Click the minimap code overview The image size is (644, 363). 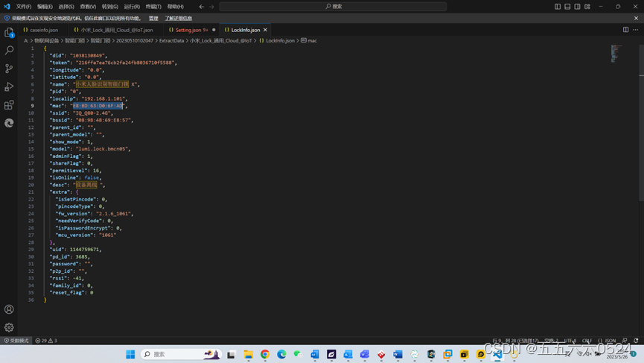(615, 54)
